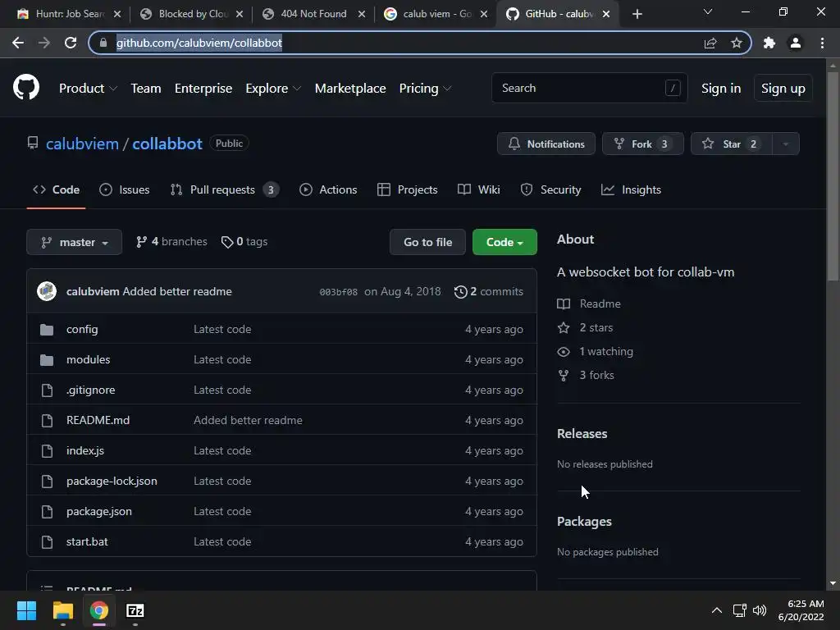Open commit hash 003bf08
This screenshot has width=840, height=630.
point(338,292)
